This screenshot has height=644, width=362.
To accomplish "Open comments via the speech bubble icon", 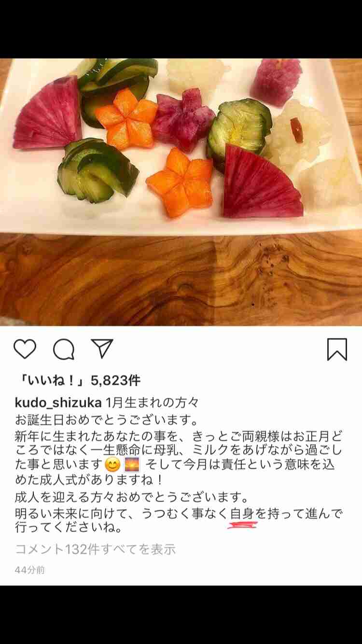I will click(x=64, y=349).
